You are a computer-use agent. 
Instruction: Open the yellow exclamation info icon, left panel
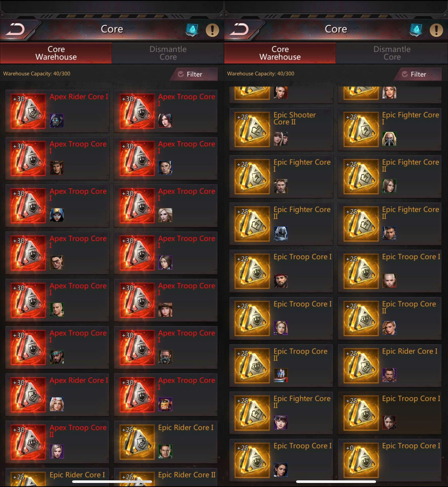tap(212, 30)
